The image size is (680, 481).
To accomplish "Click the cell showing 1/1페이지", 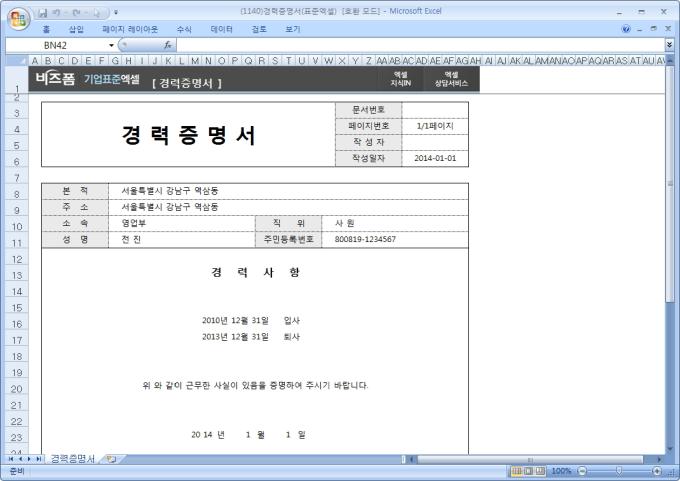I will (x=435, y=126).
